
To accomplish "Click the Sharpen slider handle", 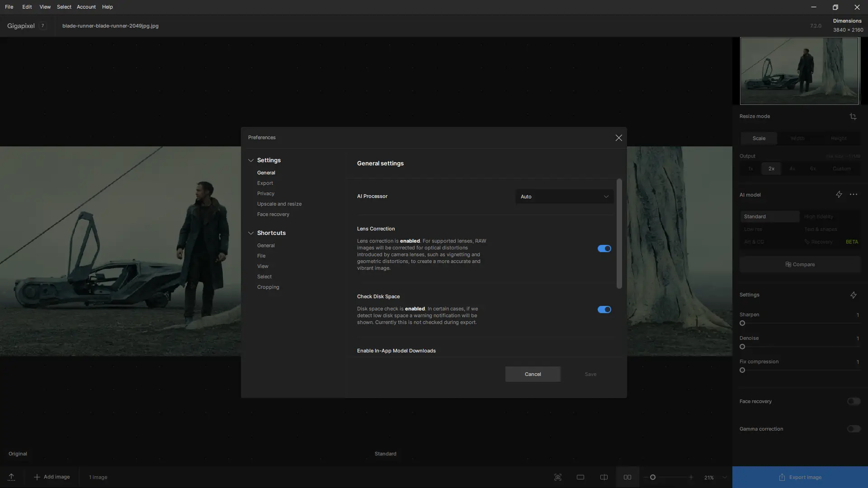I will 742,323.
